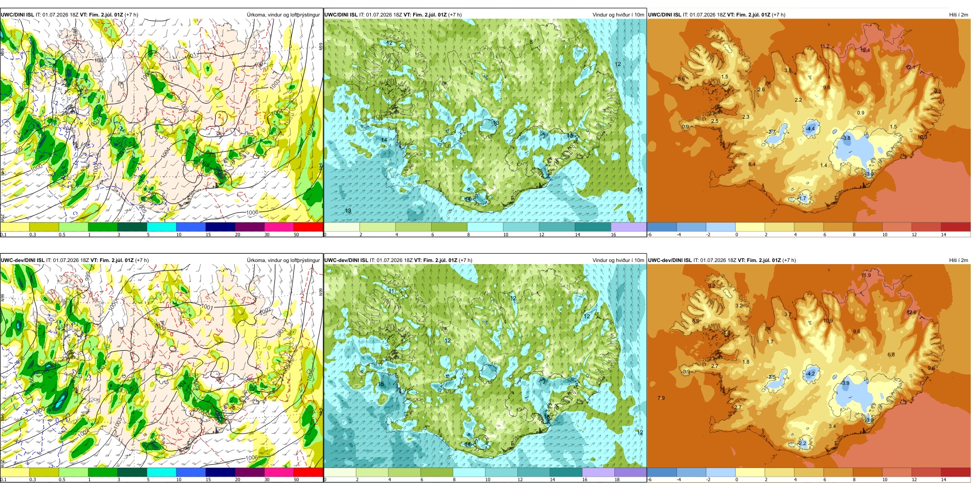This screenshot has height=490, width=980.
Task: Click the -4.2 temperature label on bottom map
Action: point(810,374)
